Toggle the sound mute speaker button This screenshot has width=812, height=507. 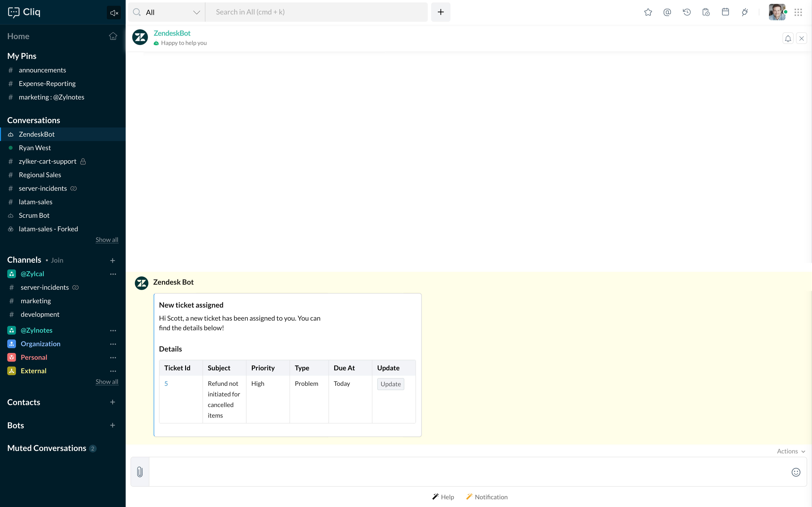pos(114,13)
